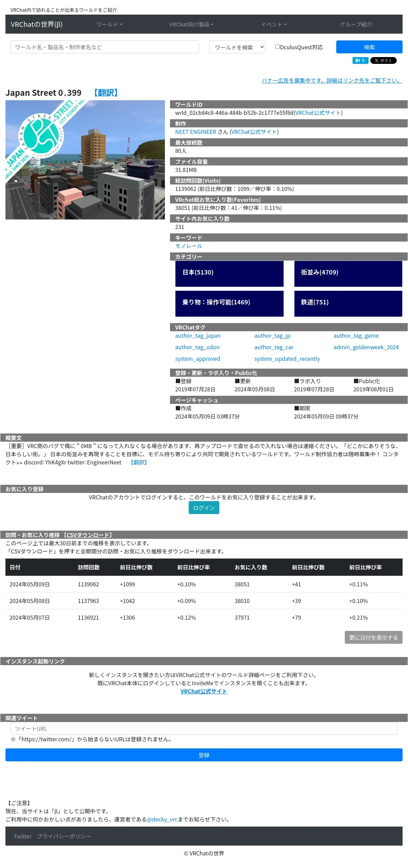Open the Japan Street world thumbnail
The width and height of the screenshot is (408, 868).
click(85, 160)
